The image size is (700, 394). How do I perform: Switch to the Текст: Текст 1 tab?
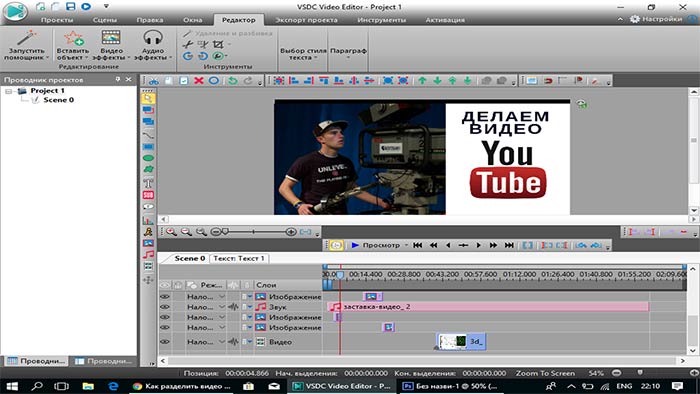point(239,258)
